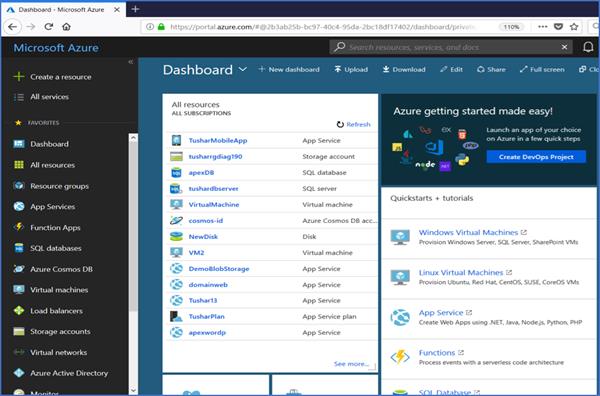Viewport: 600px width, 396px height.
Task: Expand the Dashboard title dropdown chevron
Action: (x=243, y=70)
